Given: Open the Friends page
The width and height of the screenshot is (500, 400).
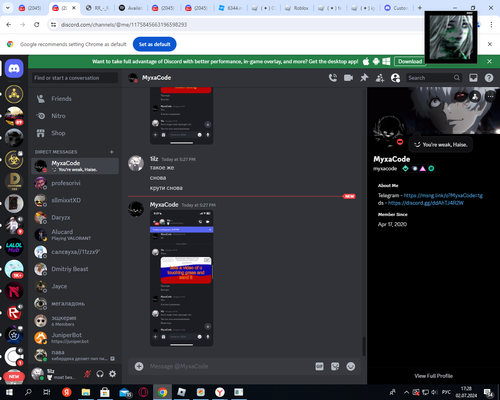Looking at the screenshot, I should point(75,99).
